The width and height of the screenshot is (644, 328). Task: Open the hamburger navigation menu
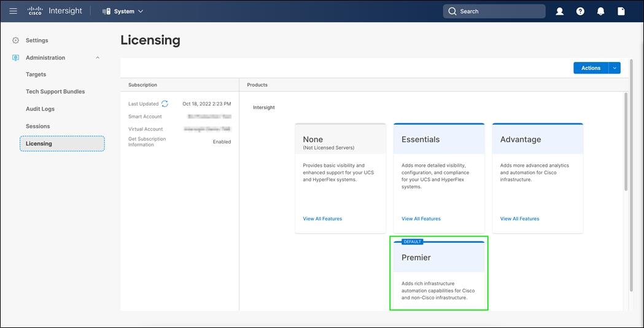click(x=13, y=11)
